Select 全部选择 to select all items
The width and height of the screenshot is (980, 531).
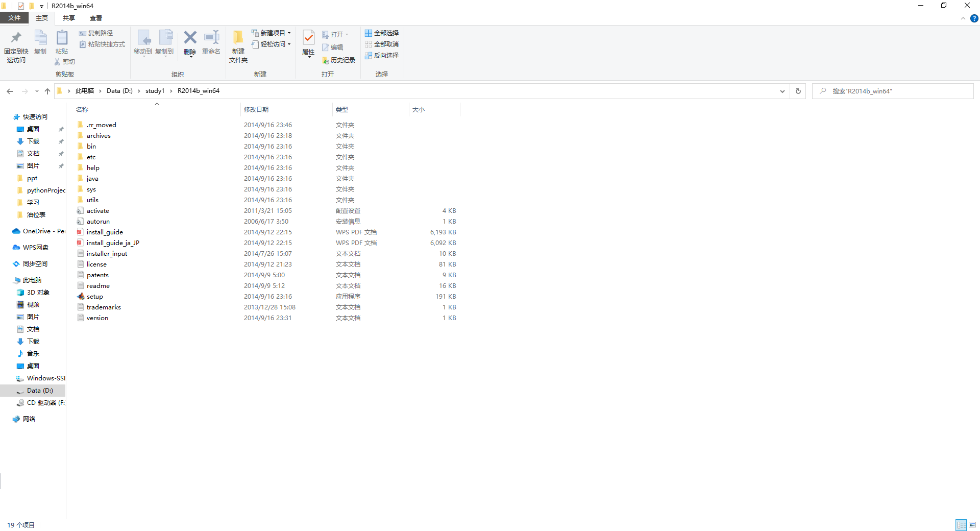(382, 33)
